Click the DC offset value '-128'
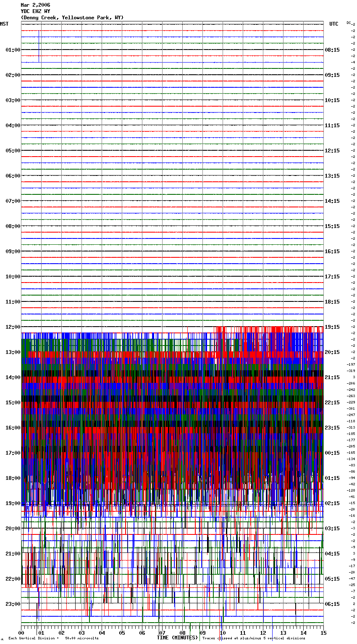Image resolution: width=357 pixels, height=644 pixels. tap(351, 491)
